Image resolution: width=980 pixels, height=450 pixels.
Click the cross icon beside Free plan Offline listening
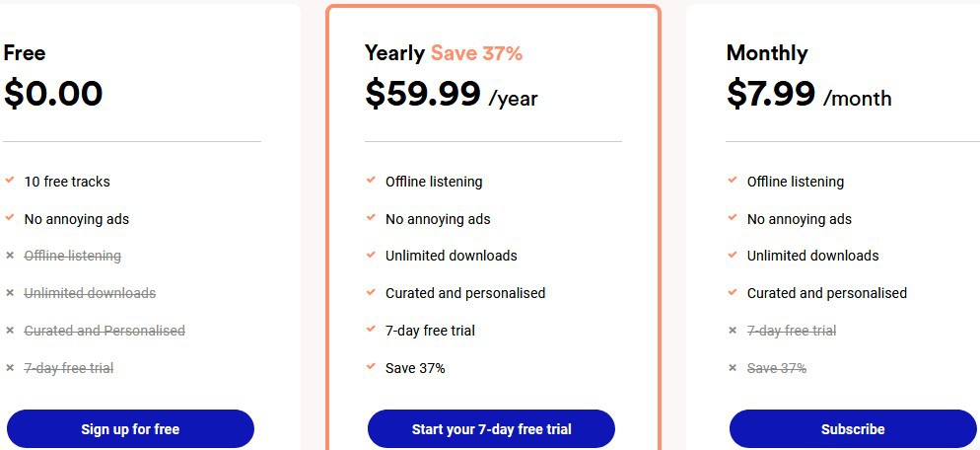point(10,256)
